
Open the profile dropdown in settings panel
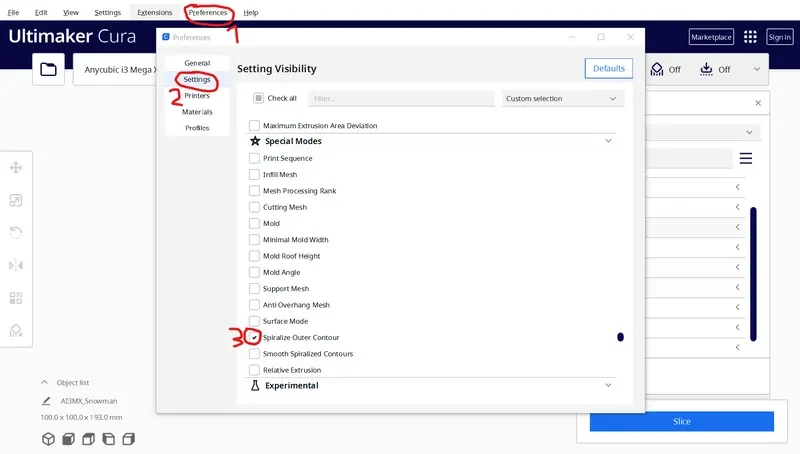click(749, 132)
